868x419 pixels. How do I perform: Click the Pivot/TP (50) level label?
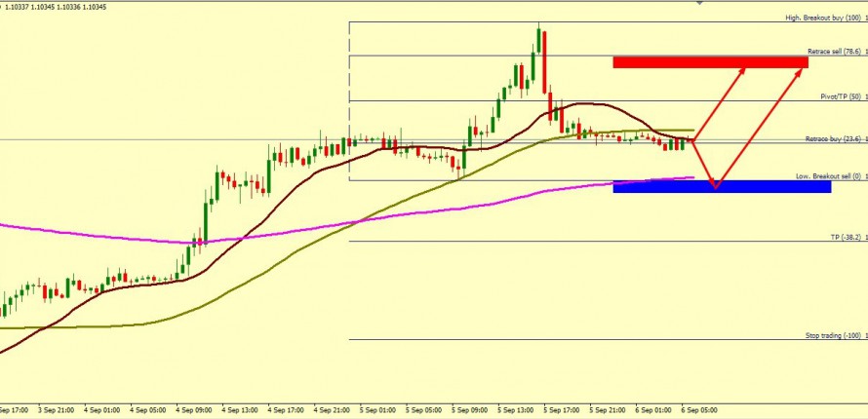click(x=837, y=97)
